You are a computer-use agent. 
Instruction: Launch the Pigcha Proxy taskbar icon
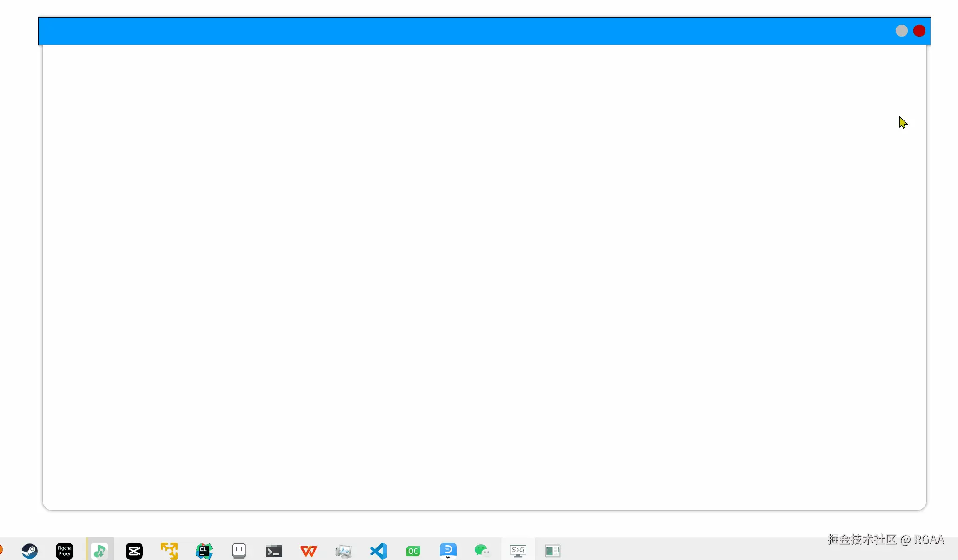click(x=65, y=551)
